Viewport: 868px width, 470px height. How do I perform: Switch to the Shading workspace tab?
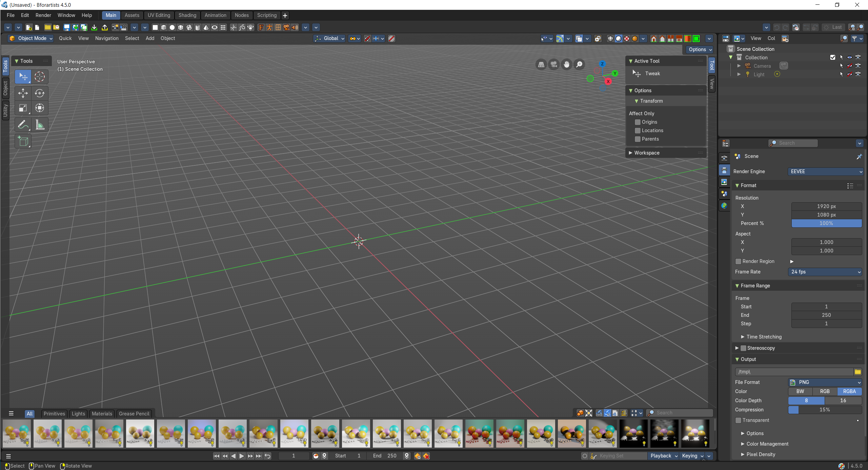(187, 15)
